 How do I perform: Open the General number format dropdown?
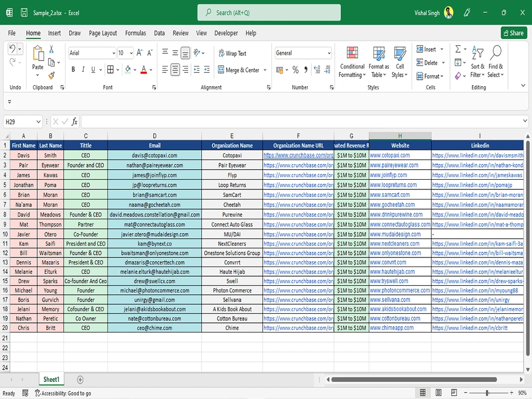[x=329, y=53]
